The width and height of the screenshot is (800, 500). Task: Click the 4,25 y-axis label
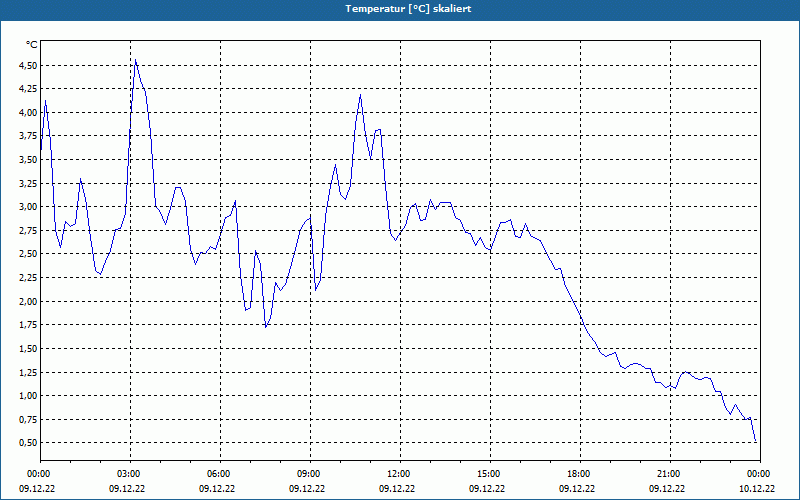point(29,89)
